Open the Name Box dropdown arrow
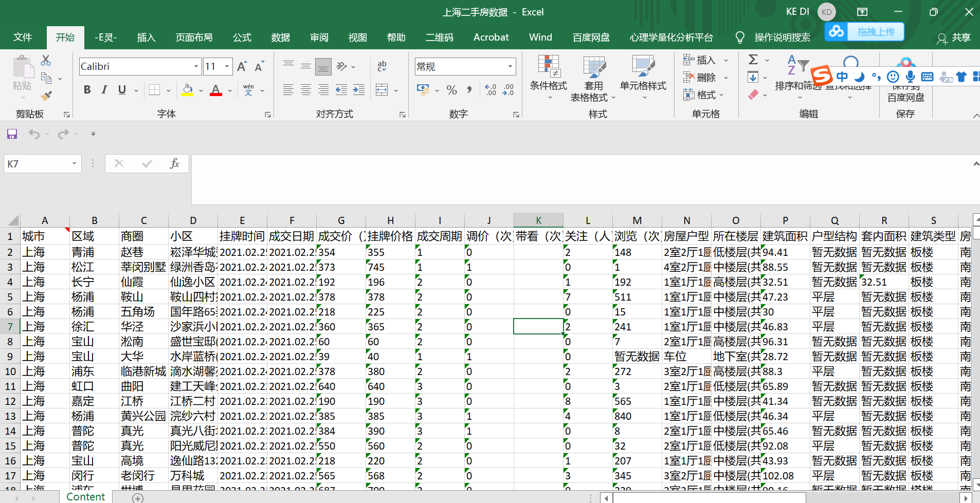The image size is (980, 503). tap(74, 164)
